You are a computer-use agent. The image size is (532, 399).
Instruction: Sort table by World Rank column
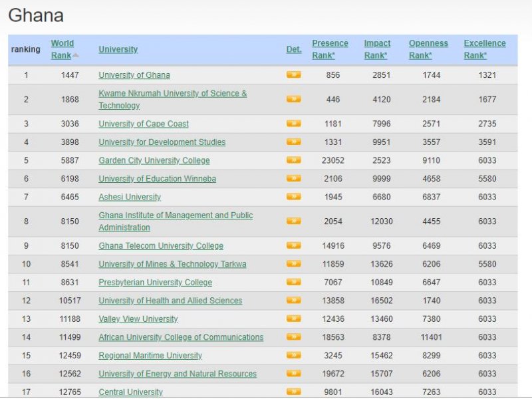coord(62,49)
